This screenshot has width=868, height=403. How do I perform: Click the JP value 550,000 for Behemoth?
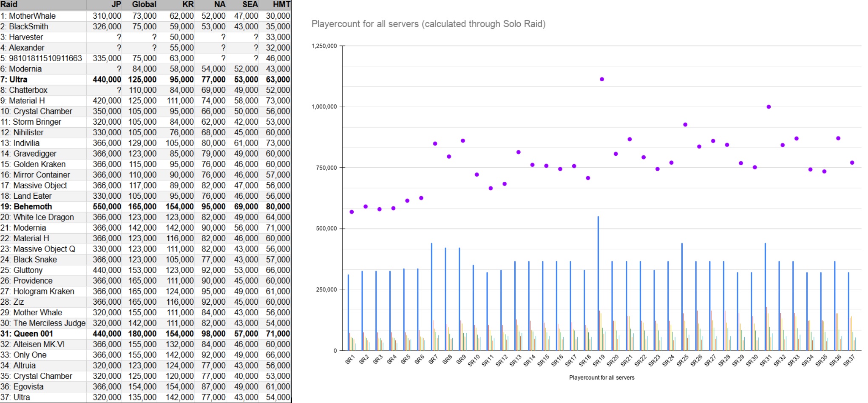[x=107, y=207]
